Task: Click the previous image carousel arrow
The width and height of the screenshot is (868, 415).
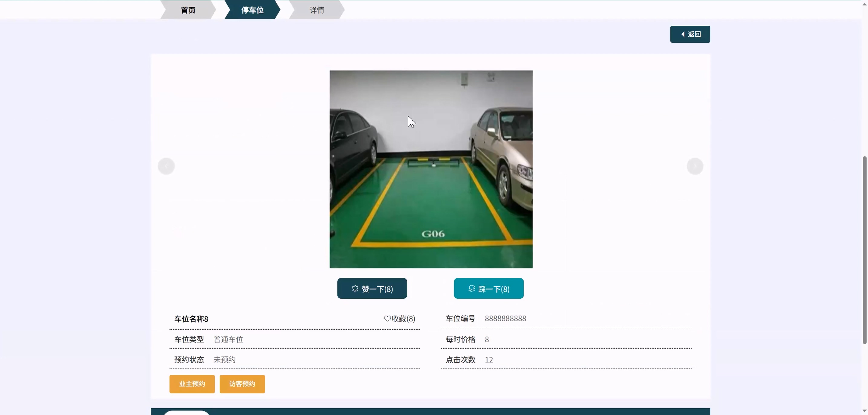Action: [x=166, y=166]
